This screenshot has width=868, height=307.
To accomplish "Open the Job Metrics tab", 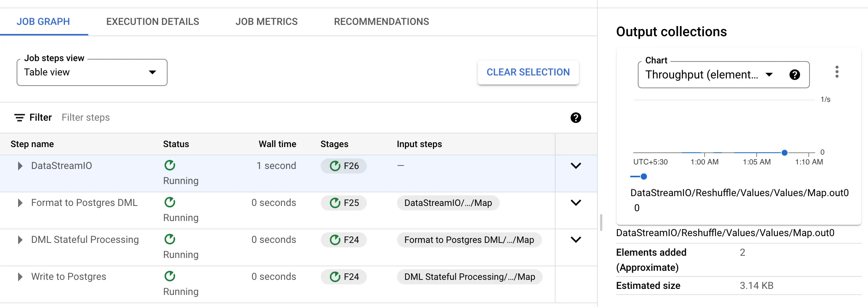I will (x=266, y=21).
